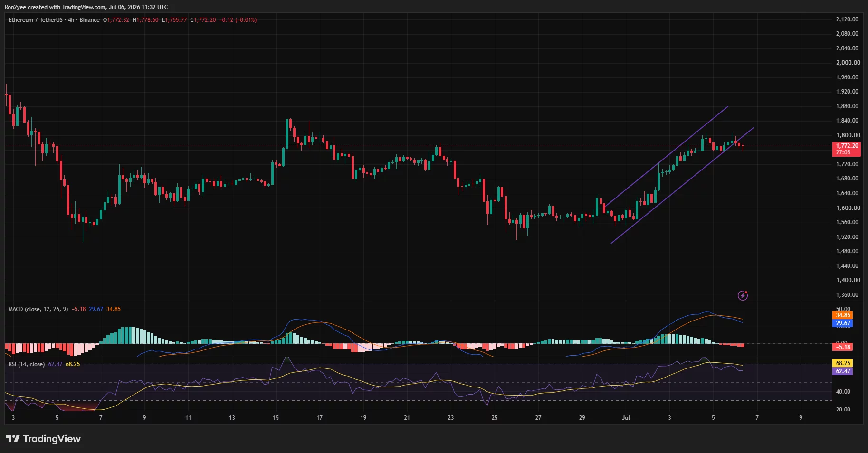Select the lower purple channel trend line
The width and height of the screenshot is (868, 453).
coord(682,185)
